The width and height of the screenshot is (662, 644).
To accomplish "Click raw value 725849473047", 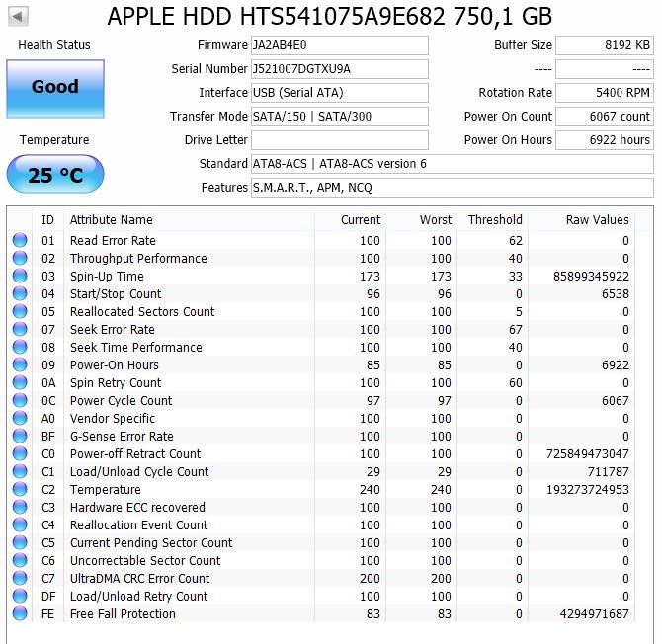I will pyautogui.click(x=587, y=454).
